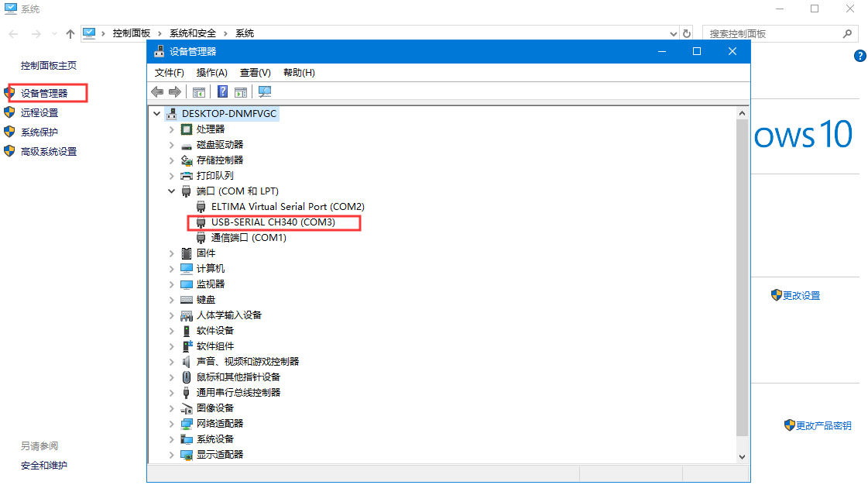Click the Device Manager vertical scrollbar down arrow
Viewport: 868px width, 485px height.
pyautogui.click(x=743, y=457)
